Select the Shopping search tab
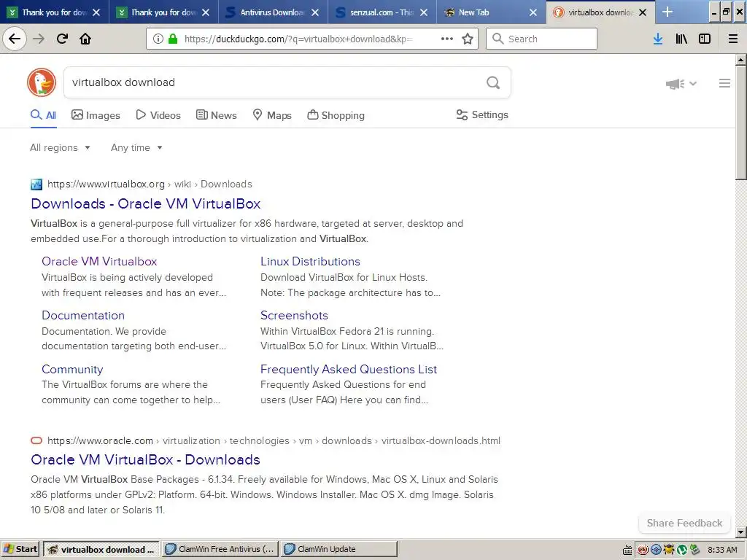The height and width of the screenshot is (560, 747). [336, 115]
